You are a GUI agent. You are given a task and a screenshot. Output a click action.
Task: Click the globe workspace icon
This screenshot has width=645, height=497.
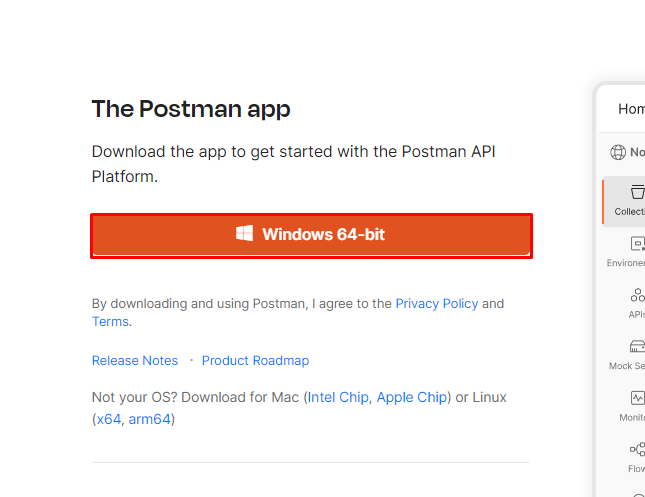(x=618, y=153)
